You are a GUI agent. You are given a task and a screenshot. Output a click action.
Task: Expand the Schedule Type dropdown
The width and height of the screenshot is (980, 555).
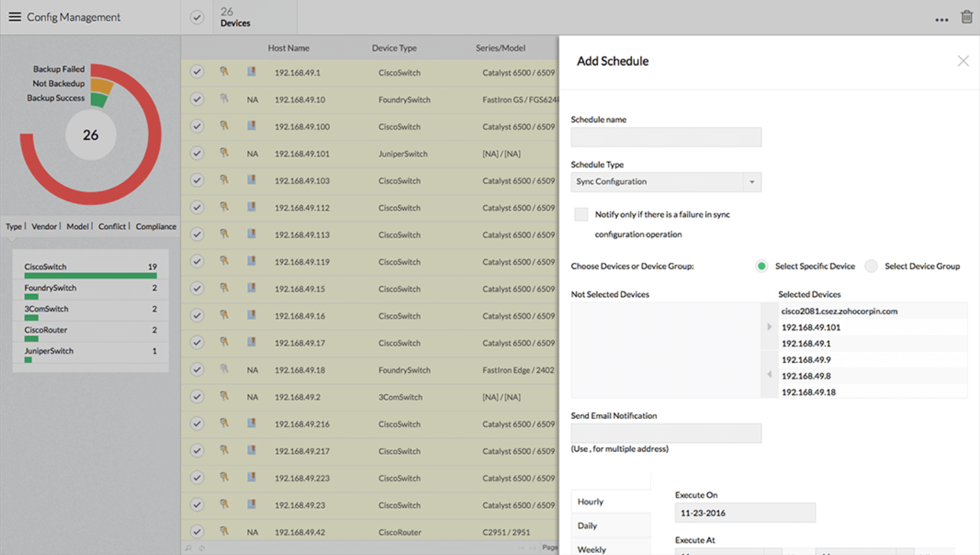point(752,182)
